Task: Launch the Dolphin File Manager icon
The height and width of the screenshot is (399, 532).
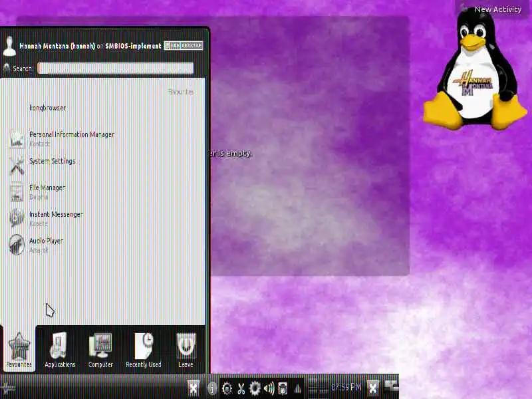Action: 17,192
